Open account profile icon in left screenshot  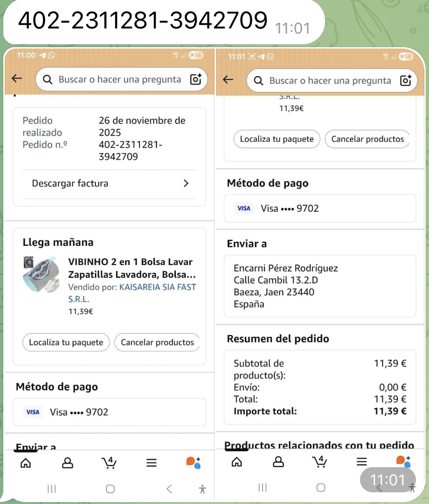pyautogui.click(x=68, y=463)
